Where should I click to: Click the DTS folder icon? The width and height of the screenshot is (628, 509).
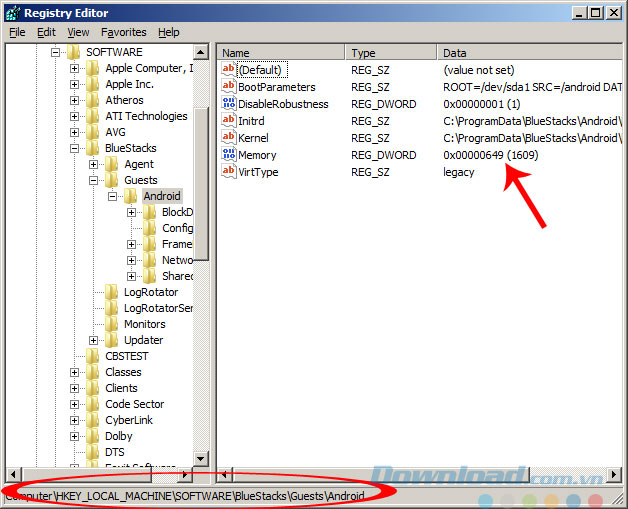pyautogui.click(x=93, y=453)
